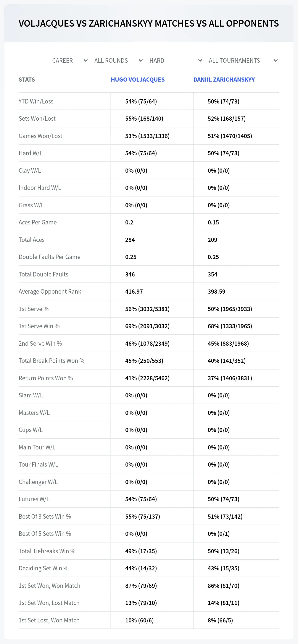Click the STATS column header
This screenshot has width=298, height=644.
27,80
